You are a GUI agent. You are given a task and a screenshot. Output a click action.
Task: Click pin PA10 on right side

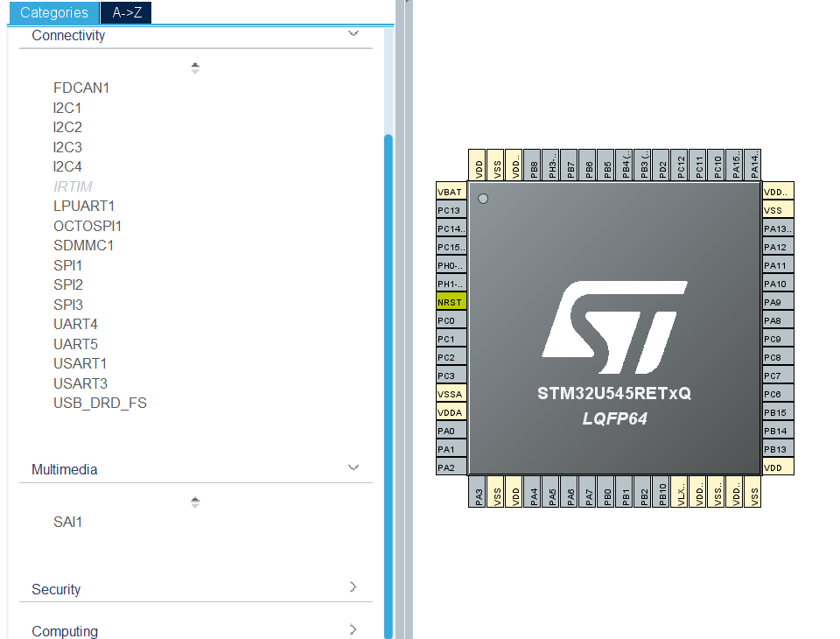(x=778, y=284)
